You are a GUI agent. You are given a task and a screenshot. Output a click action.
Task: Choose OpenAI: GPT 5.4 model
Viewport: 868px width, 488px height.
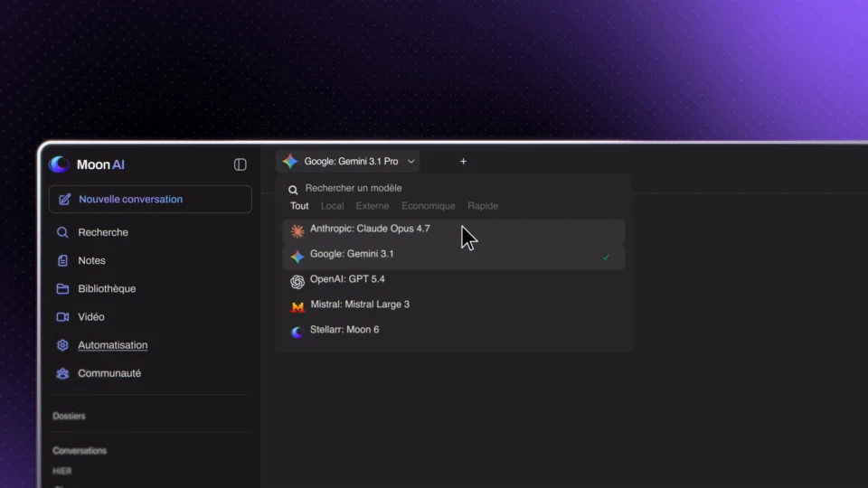[453, 282]
